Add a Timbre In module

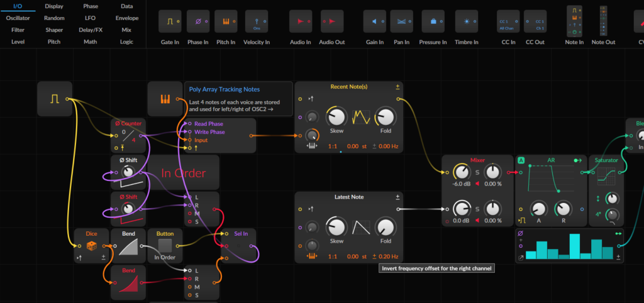[467, 21]
